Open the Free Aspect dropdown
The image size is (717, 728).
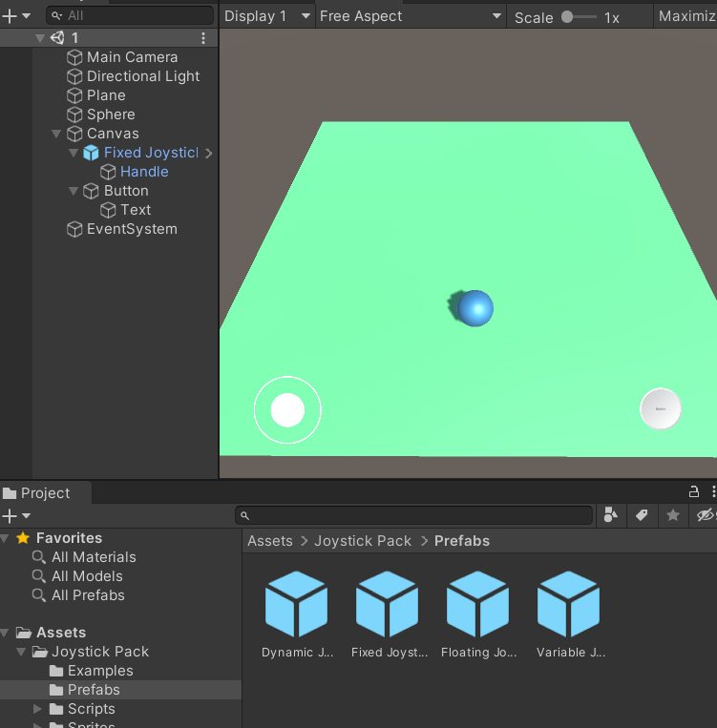411,16
